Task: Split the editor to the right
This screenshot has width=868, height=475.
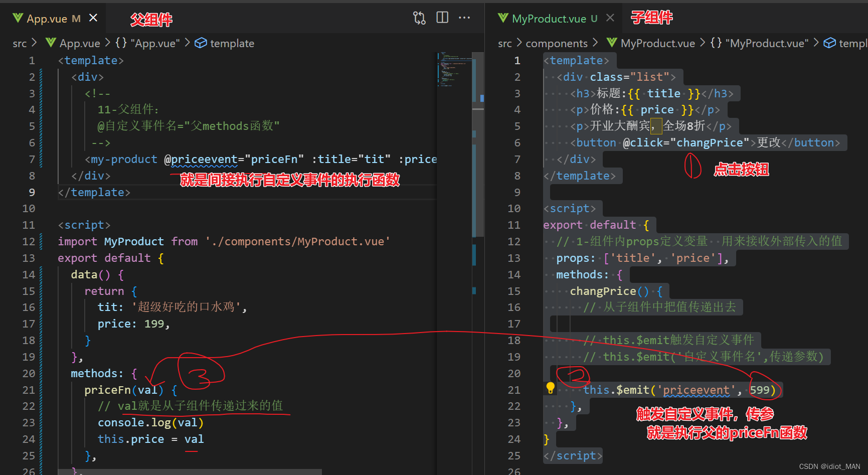Action: 442,18
